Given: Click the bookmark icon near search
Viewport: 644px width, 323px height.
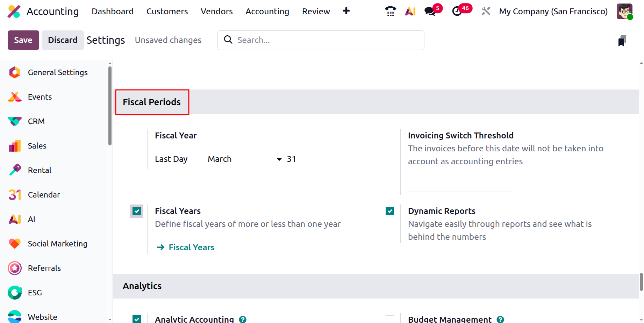Looking at the screenshot, I should coord(622,41).
